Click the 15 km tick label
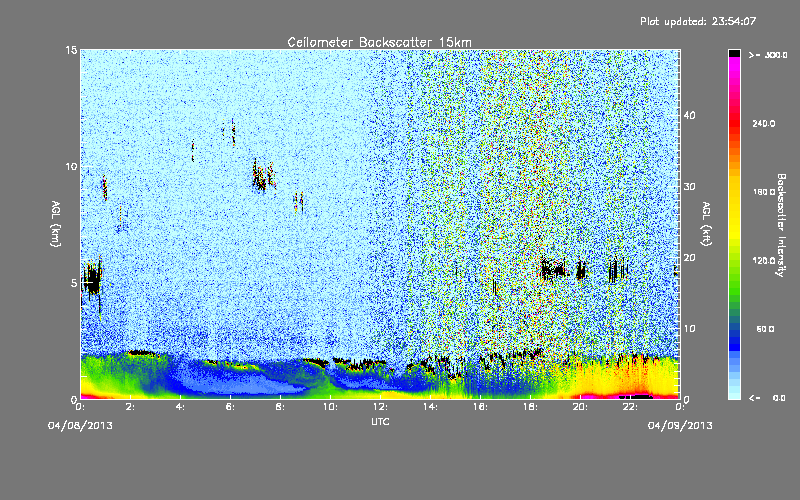This screenshot has width=800, height=500. point(71,50)
